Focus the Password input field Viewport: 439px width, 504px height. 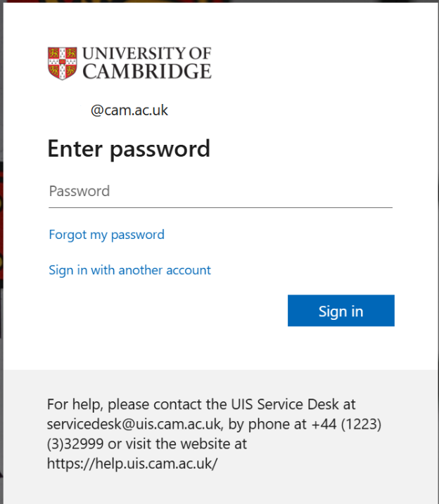pyautogui.click(x=220, y=191)
